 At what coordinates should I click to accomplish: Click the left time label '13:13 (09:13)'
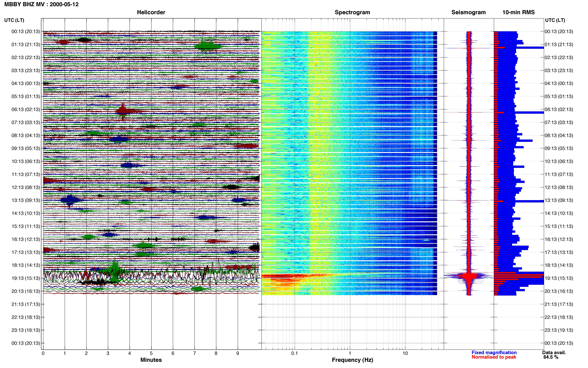click(x=26, y=200)
